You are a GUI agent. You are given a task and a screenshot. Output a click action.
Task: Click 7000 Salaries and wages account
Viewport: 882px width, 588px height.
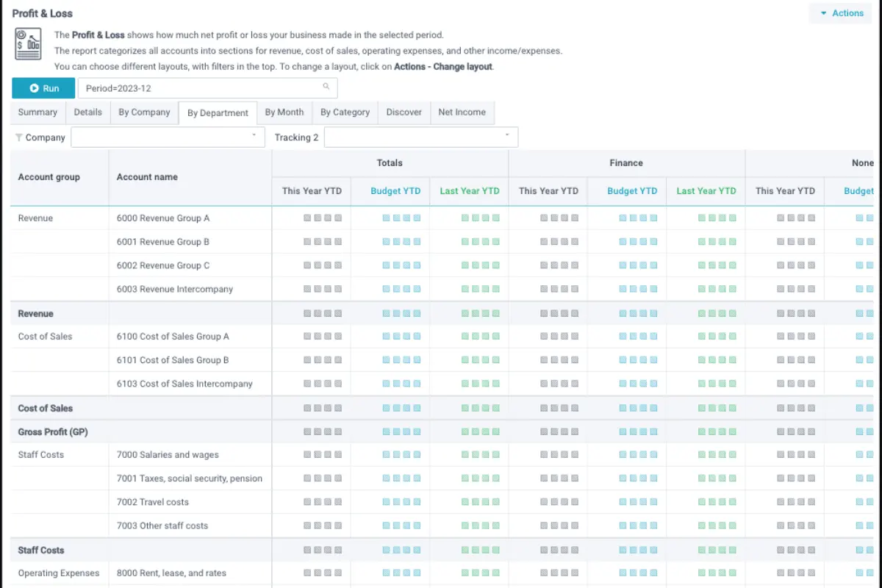coord(168,455)
